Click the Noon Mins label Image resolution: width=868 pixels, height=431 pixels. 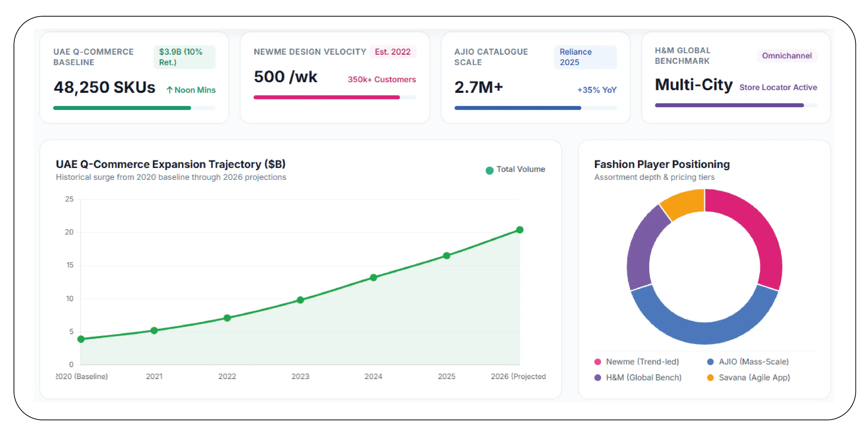(x=195, y=90)
